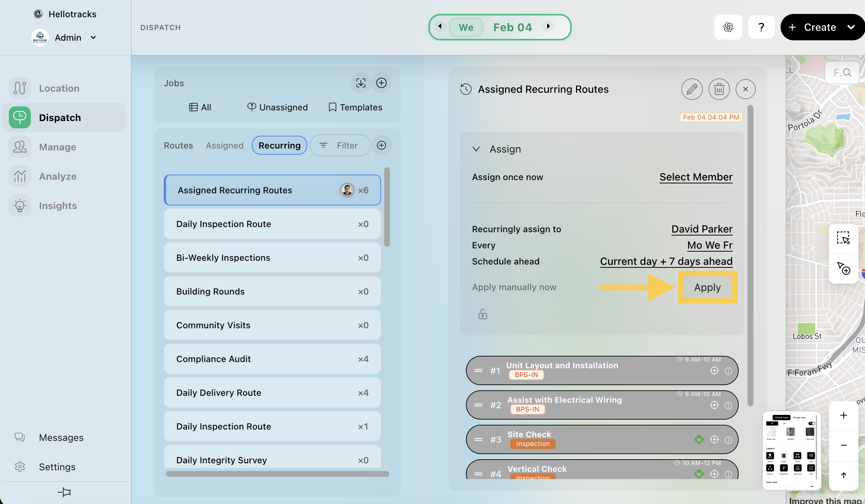Collapse the Assign section chevron
This screenshot has width=865, height=504.
point(476,149)
